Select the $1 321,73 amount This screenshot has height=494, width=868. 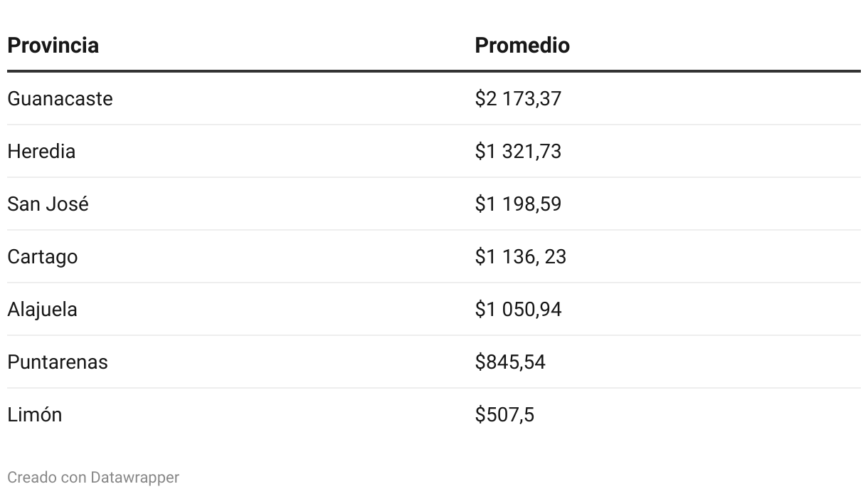point(518,151)
